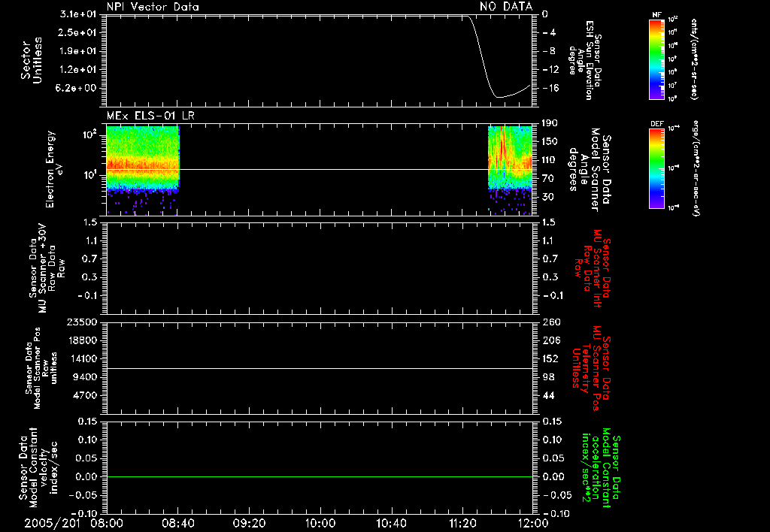Click the -16 sun elevation axis value
770x532 pixels.
point(550,89)
